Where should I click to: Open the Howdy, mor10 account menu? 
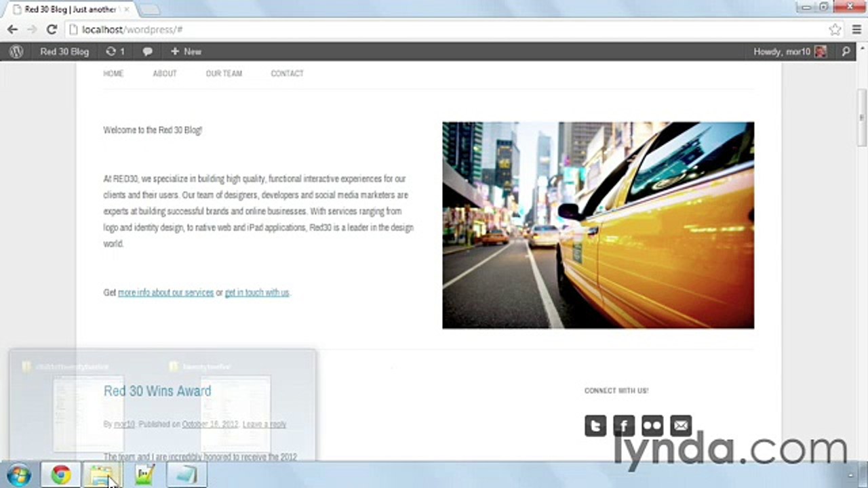pos(790,52)
